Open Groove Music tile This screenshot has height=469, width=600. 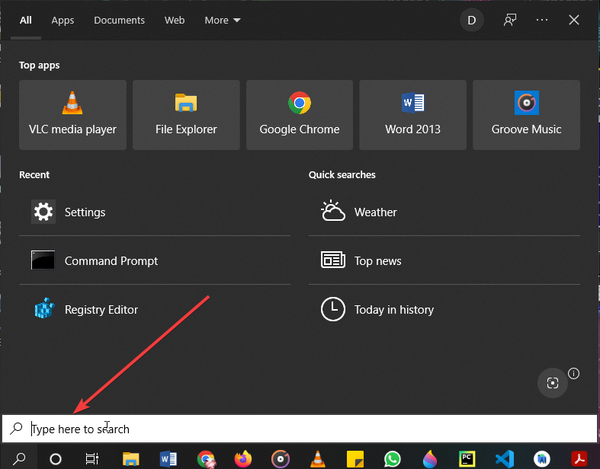tap(526, 115)
